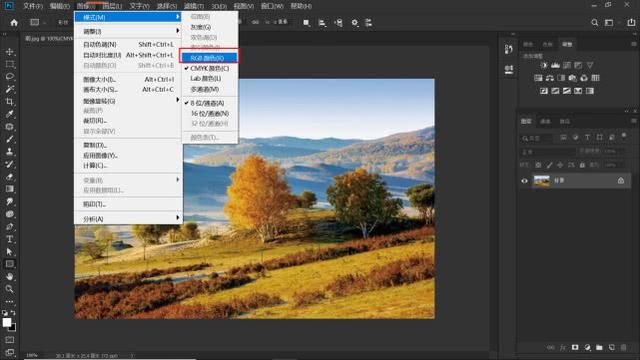This screenshot has height=360, width=640.
Task: Expand the 调整(J) submenu
Action: 128,31
